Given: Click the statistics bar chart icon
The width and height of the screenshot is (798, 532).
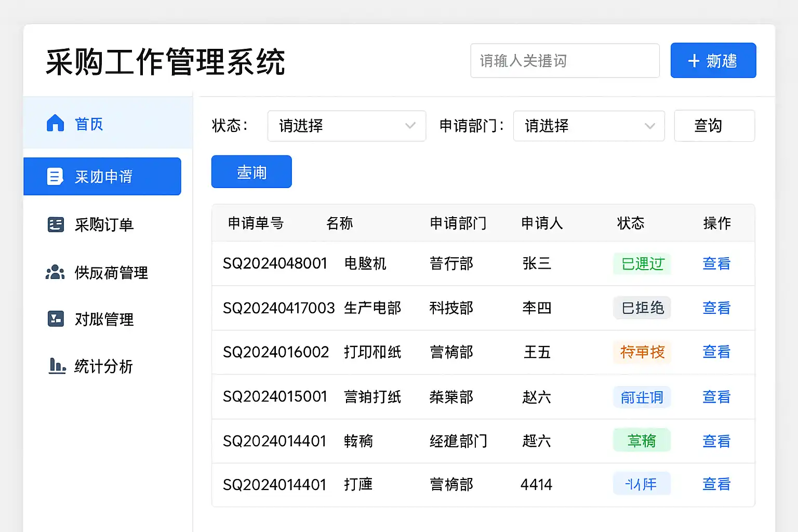Looking at the screenshot, I should tap(57, 366).
